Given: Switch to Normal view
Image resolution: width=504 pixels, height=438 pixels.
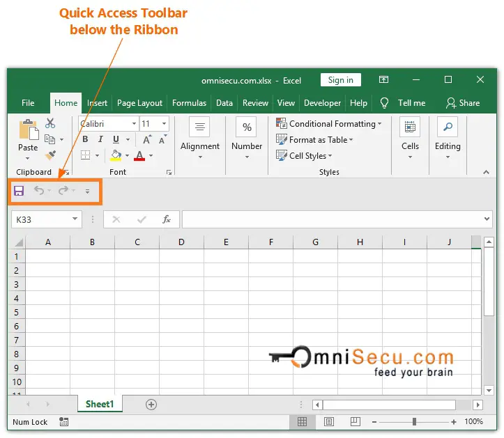Looking at the screenshot, I should [x=302, y=421].
